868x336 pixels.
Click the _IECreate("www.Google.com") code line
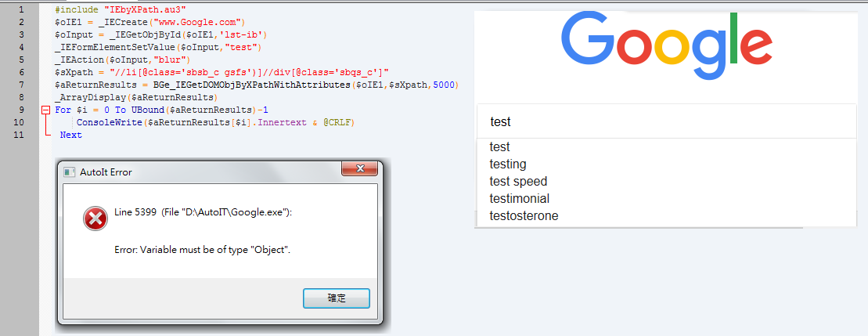point(150,22)
